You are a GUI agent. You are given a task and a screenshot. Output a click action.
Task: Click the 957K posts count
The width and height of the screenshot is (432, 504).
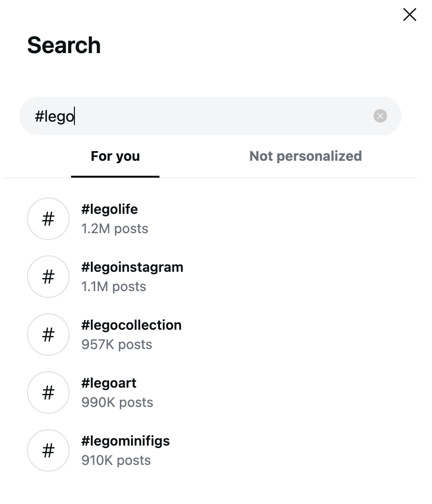click(x=116, y=344)
